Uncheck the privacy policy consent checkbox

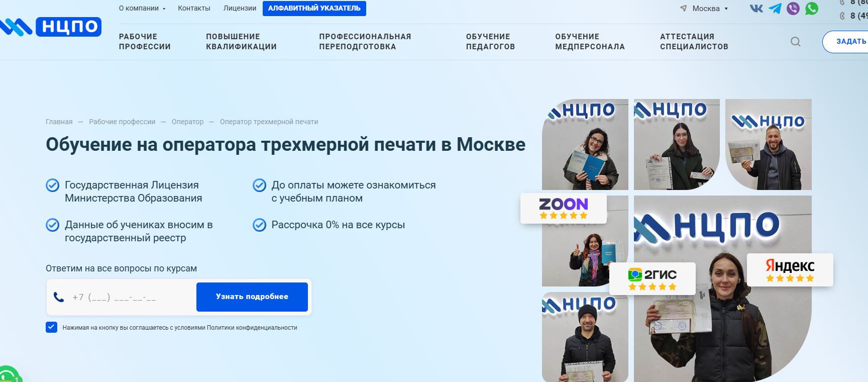(x=51, y=327)
